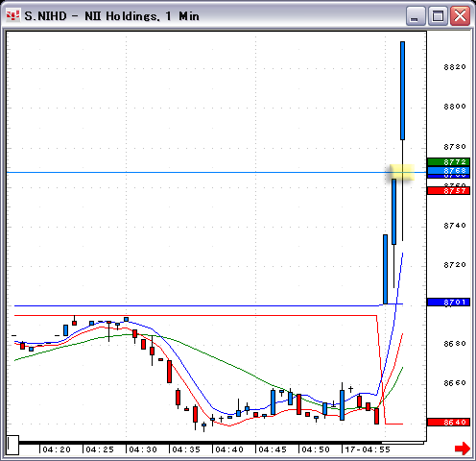Click the 04:30 time axis label

tap(143, 449)
